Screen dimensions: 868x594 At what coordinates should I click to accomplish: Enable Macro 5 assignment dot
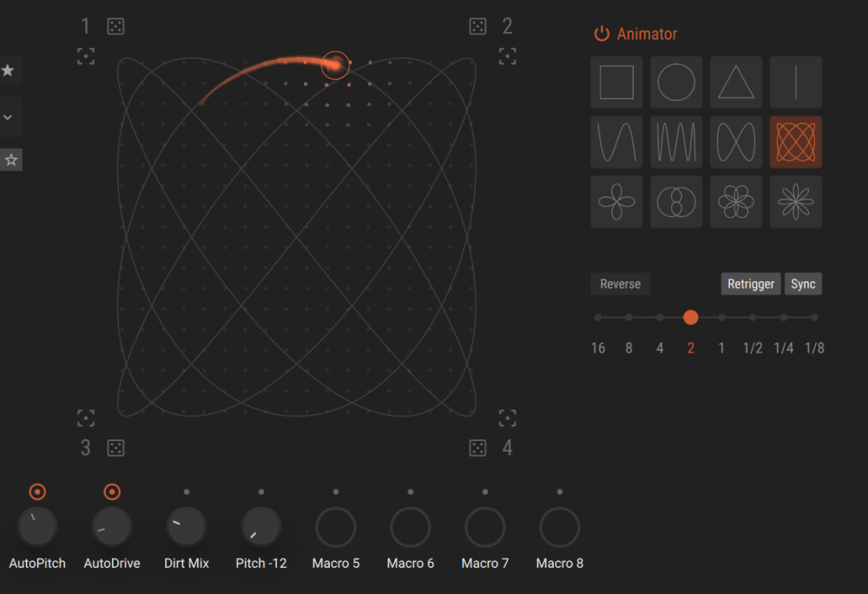[336, 492]
